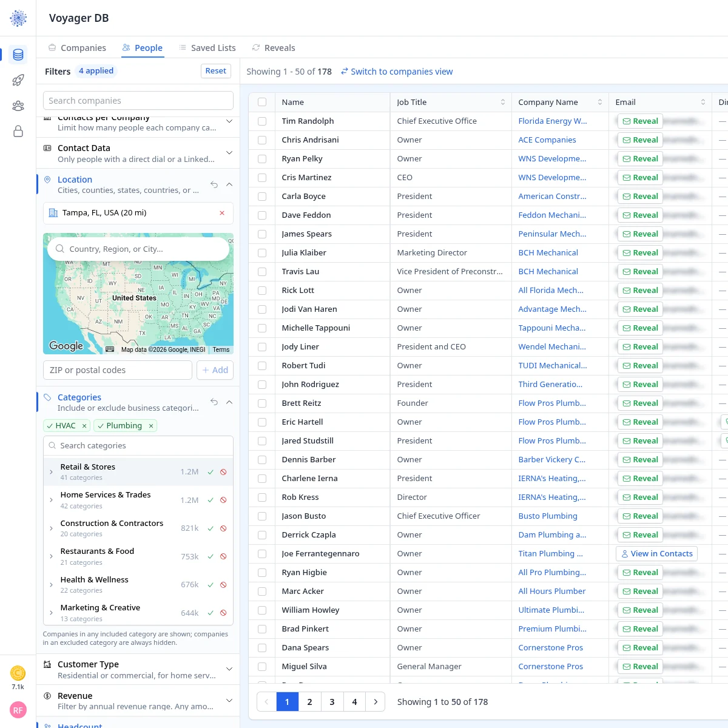Reveal email for Chris Andrisani

click(x=640, y=140)
